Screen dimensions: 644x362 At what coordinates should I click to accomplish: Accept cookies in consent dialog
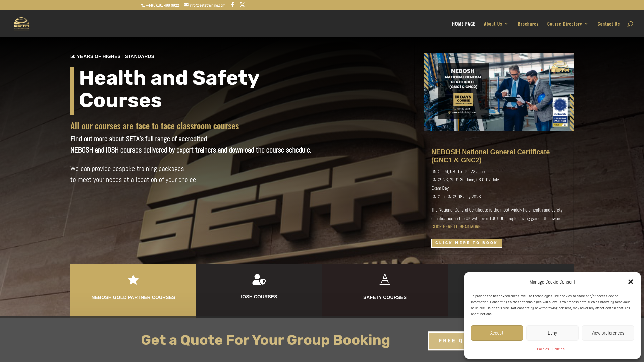click(x=497, y=333)
